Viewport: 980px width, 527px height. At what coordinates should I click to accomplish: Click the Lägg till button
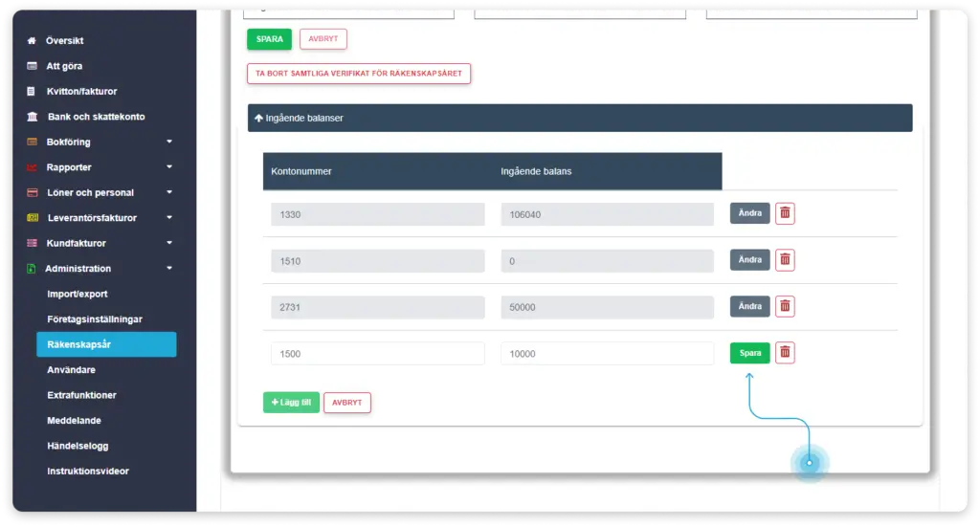(291, 403)
